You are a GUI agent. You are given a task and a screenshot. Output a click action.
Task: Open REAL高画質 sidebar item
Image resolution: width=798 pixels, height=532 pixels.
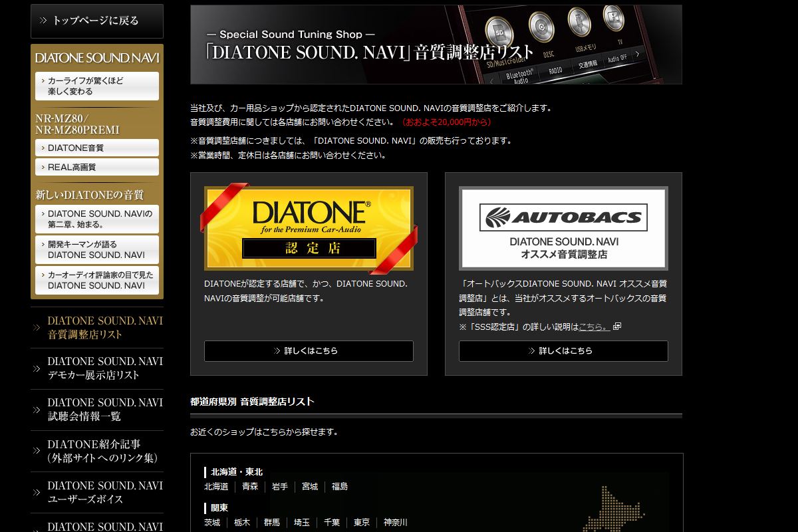click(97, 167)
